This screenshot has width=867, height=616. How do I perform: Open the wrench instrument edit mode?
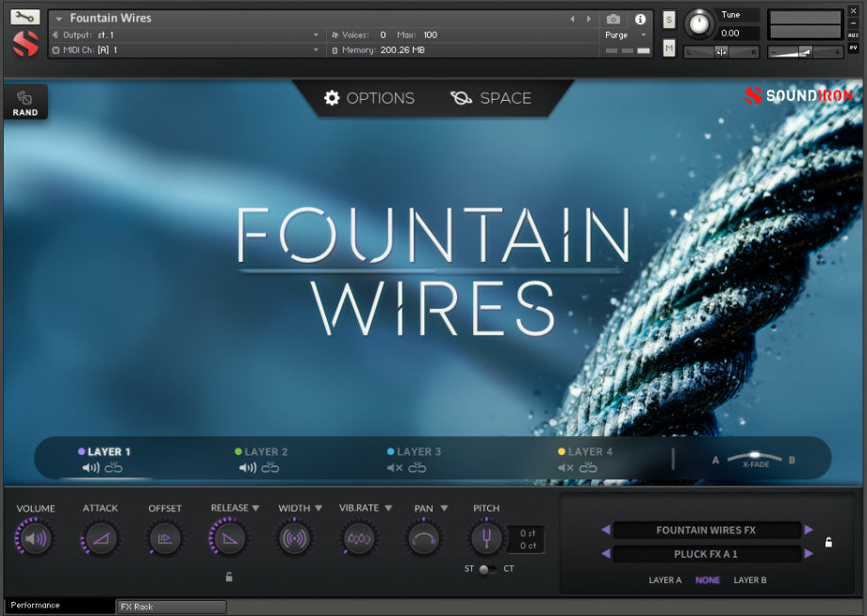click(25, 17)
